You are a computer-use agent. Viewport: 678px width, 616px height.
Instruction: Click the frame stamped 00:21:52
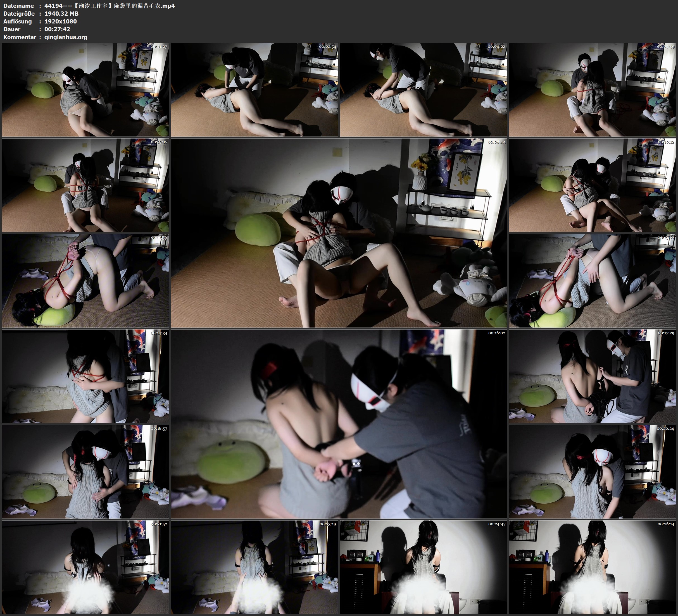tap(85, 567)
